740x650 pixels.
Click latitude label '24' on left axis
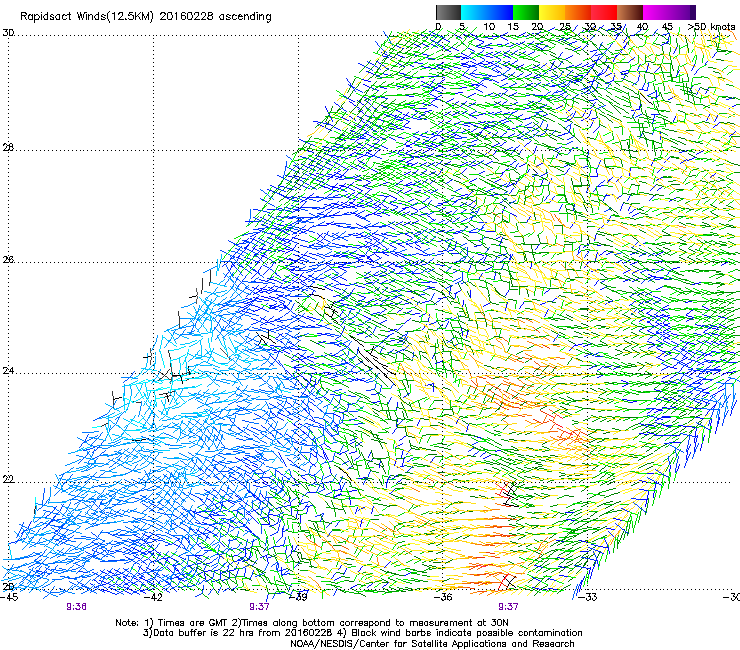click(x=8, y=371)
